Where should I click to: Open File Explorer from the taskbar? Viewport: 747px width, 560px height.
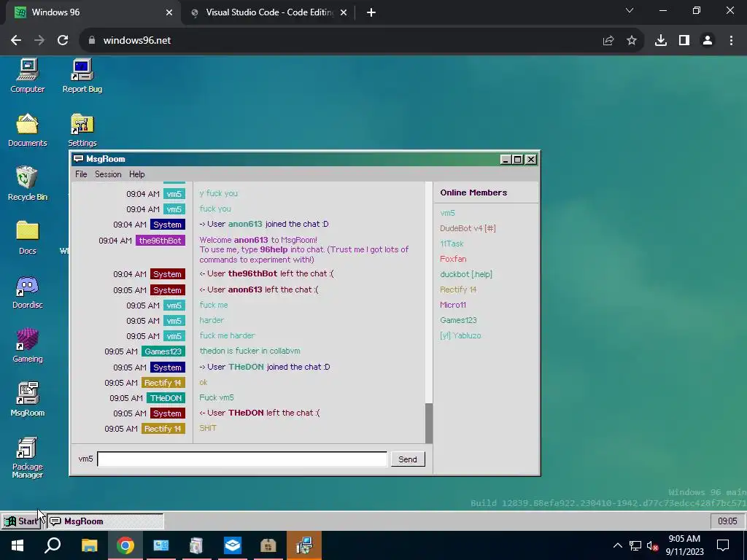[89, 545]
